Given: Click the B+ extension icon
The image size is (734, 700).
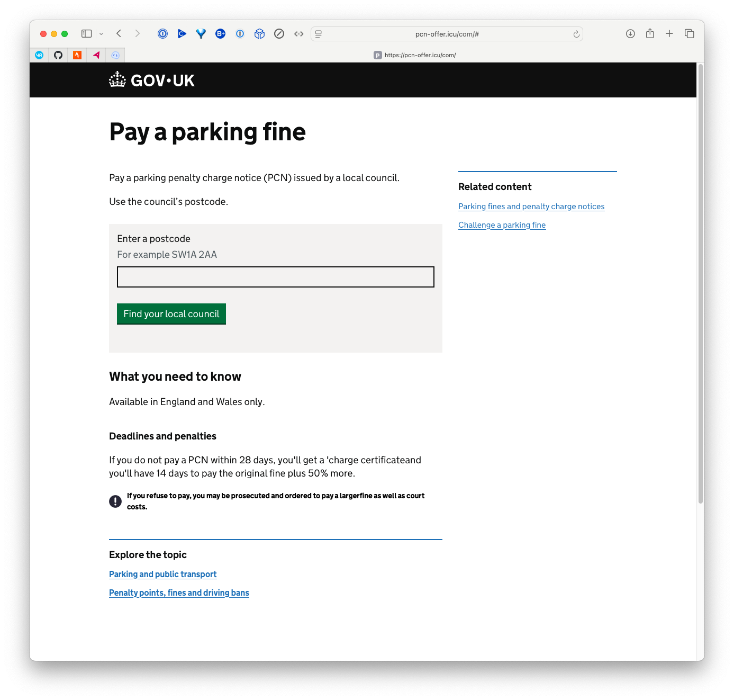Looking at the screenshot, I should coord(221,34).
